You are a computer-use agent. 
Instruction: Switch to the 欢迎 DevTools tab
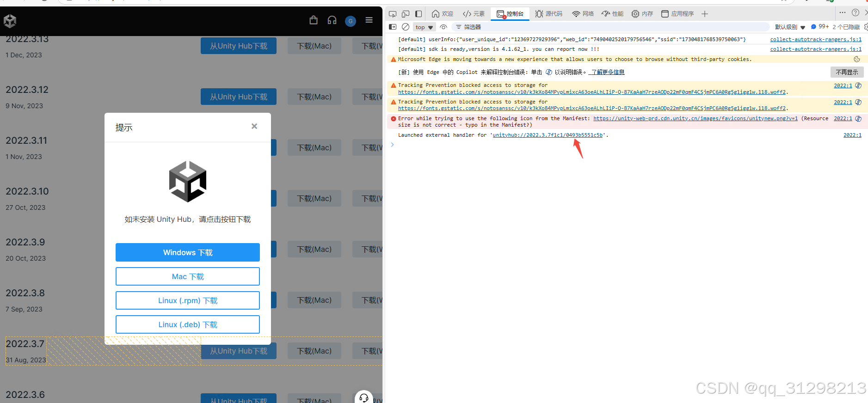point(443,14)
